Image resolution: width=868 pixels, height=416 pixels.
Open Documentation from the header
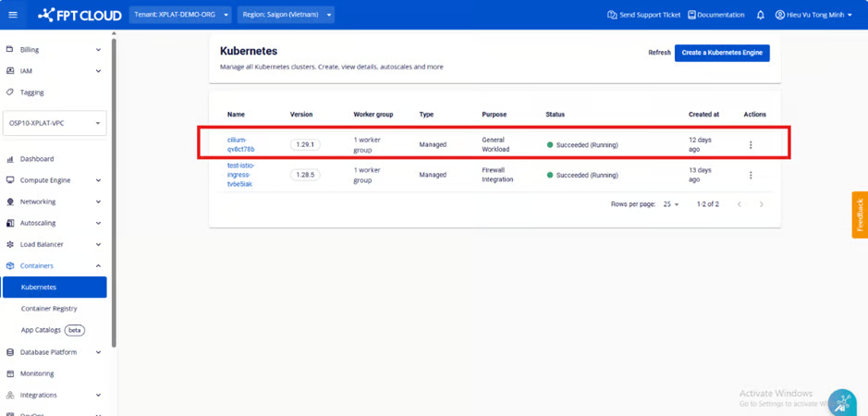click(x=715, y=15)
